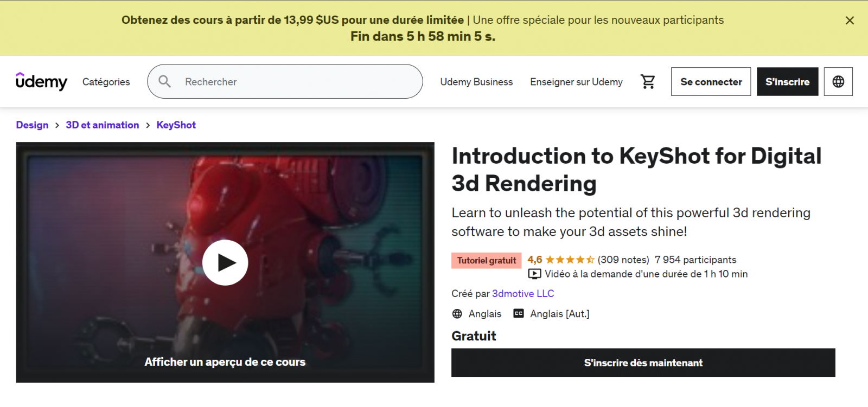Click the closed captions icon
868x407 pixels.
519,313
